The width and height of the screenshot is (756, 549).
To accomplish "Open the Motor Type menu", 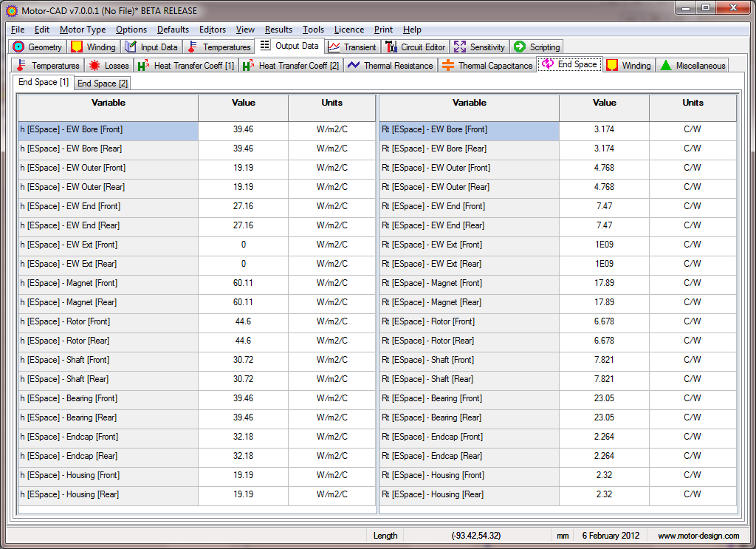I will [83, 30].
